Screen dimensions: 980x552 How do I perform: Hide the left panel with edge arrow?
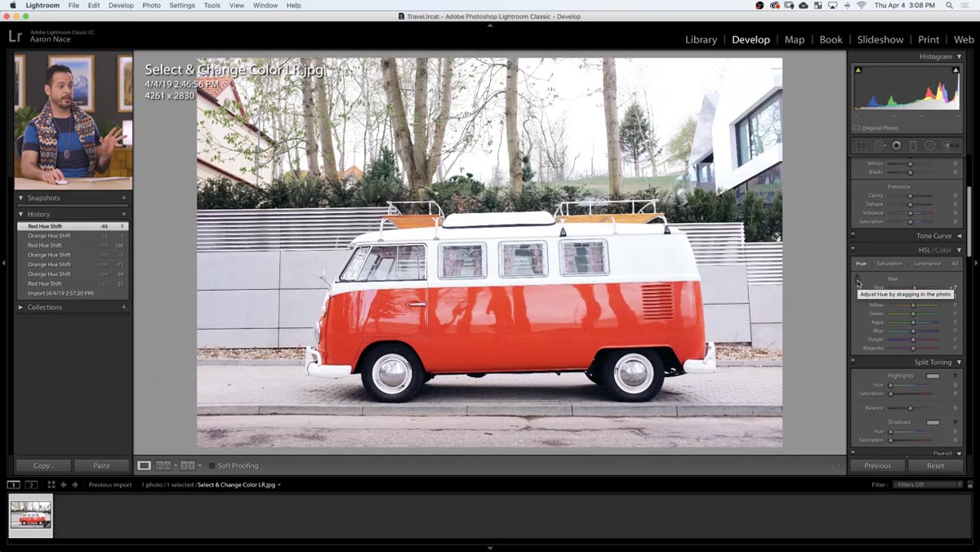[3, 263]
